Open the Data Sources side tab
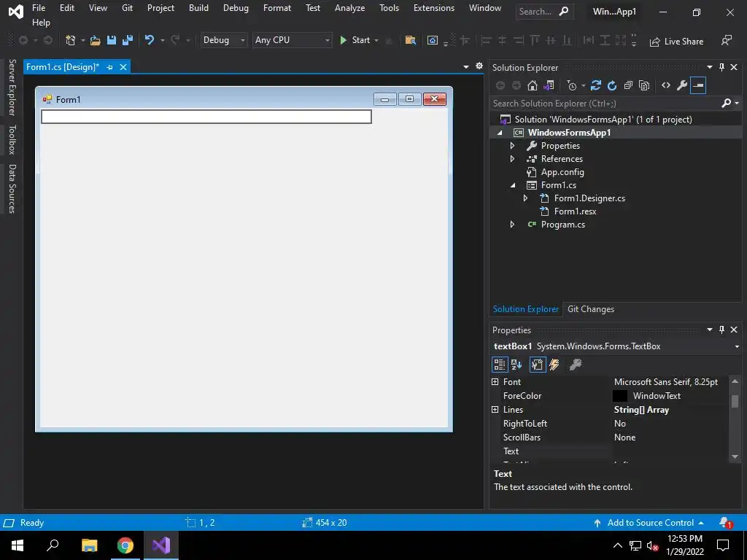 click(12, 189)
